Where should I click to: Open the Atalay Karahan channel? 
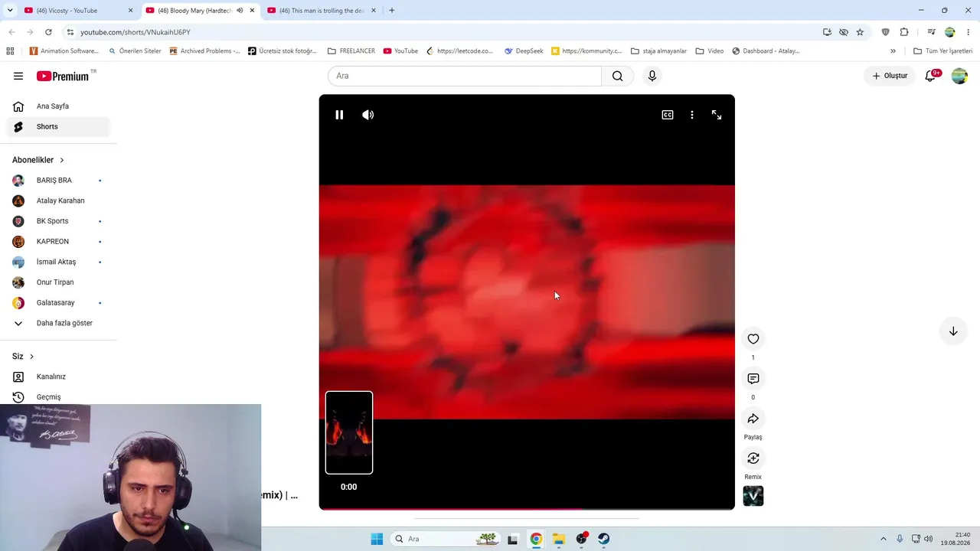58,201
